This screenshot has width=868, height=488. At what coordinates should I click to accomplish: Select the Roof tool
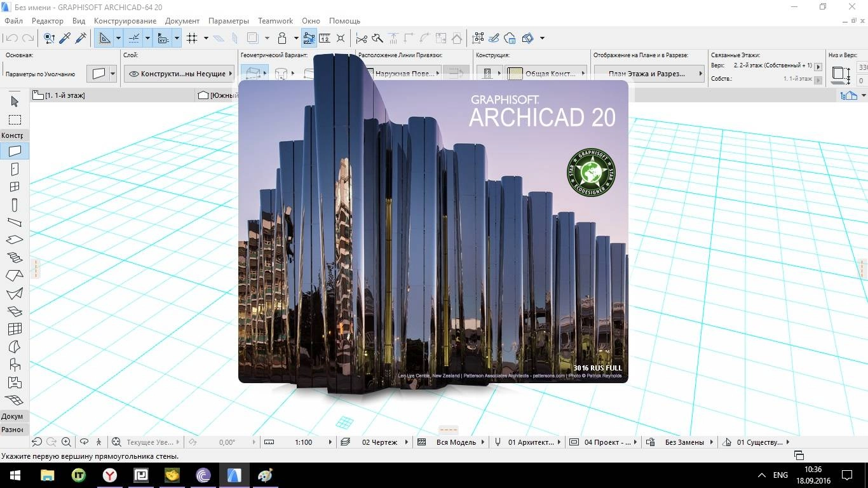(x=15, y=276)
